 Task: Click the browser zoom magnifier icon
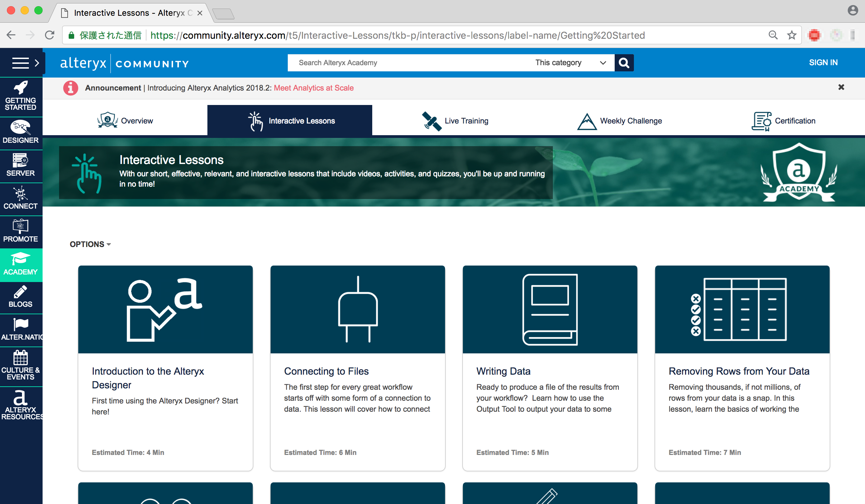coord(773,35)
